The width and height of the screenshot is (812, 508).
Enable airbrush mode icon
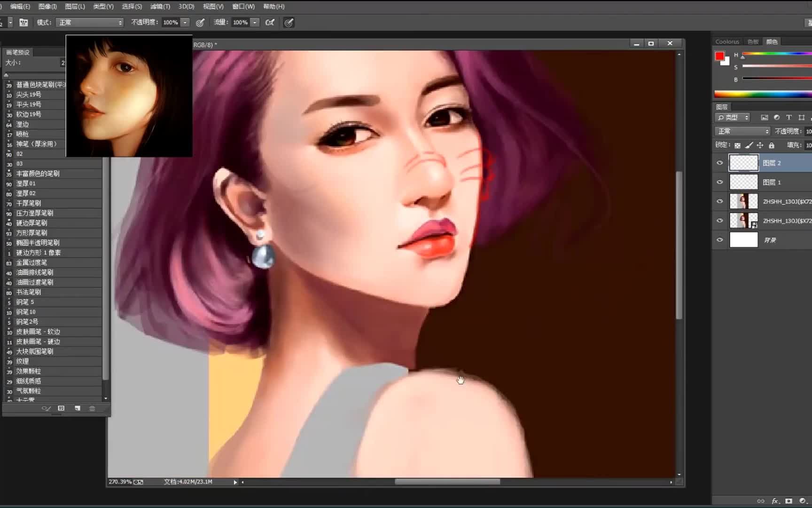click(270, 22)
